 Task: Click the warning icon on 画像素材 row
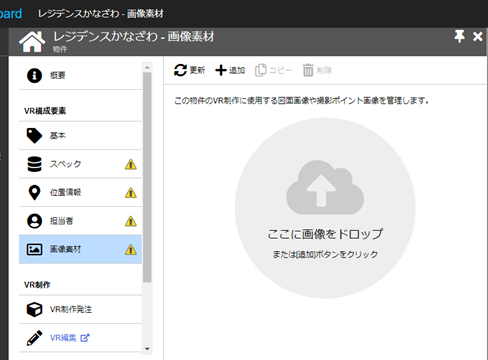(131, 249)
